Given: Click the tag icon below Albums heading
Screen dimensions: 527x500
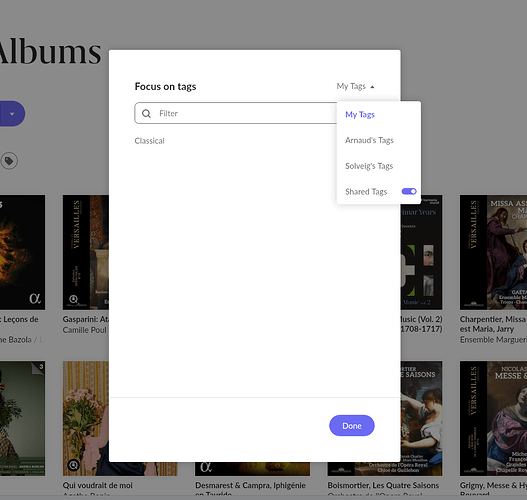Looking at the screenshot, I should 9,161.
